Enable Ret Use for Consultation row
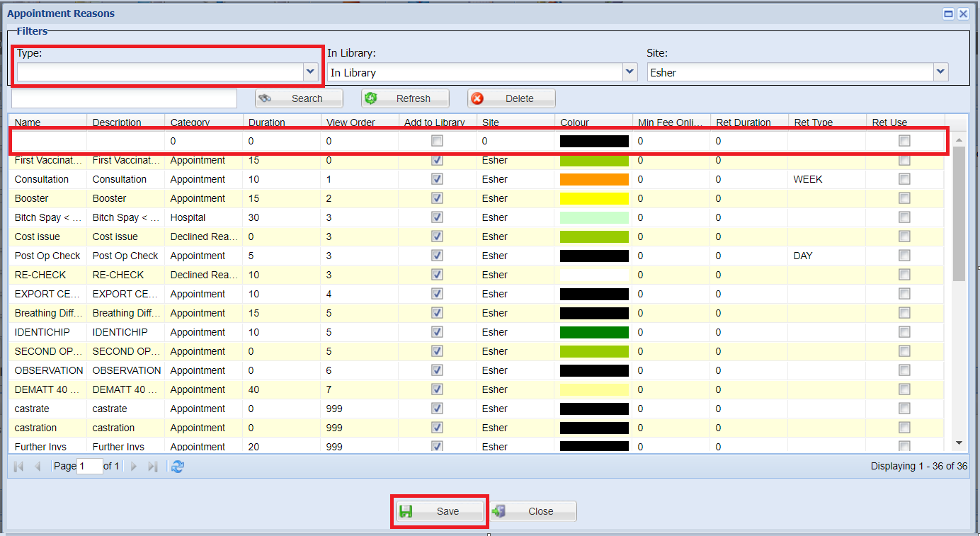Viewport: 980px width, 536px height. (904, 179)
